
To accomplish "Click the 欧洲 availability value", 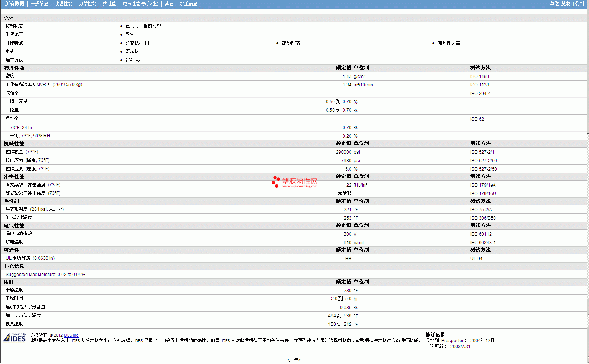I will 130,35.
